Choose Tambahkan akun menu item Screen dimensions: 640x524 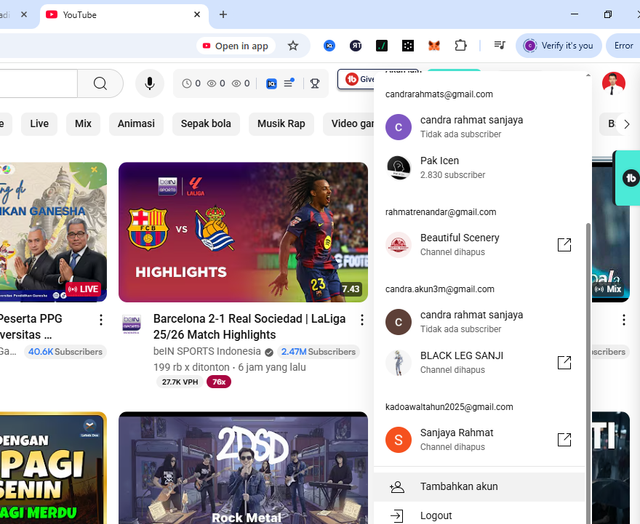479,486
